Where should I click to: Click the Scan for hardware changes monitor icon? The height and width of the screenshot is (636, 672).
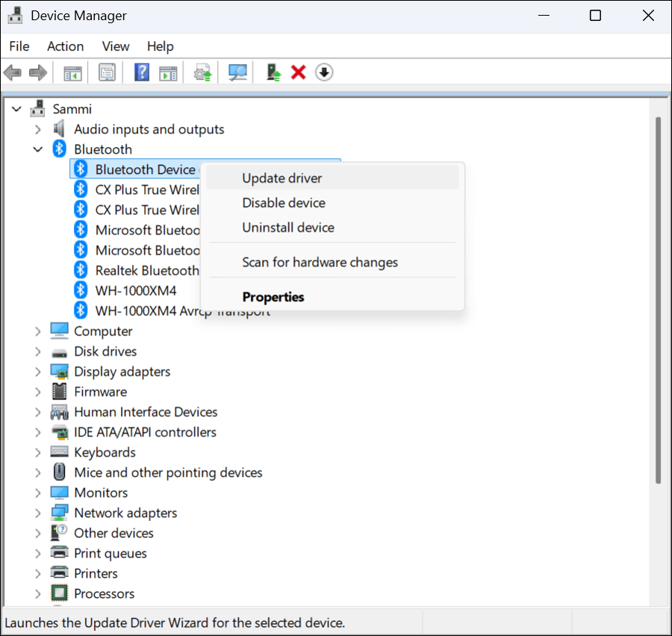click(237, 72)
